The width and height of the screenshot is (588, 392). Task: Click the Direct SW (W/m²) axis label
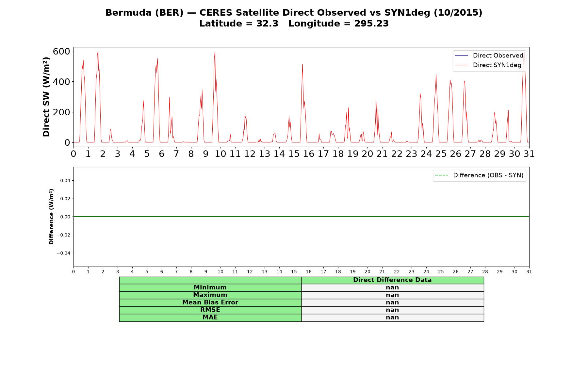[46, 97]
